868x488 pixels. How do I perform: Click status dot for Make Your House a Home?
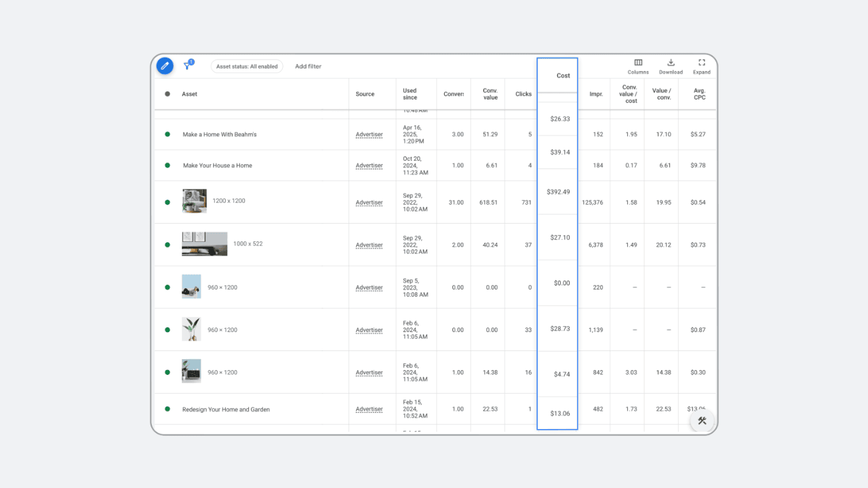[167, 165]
